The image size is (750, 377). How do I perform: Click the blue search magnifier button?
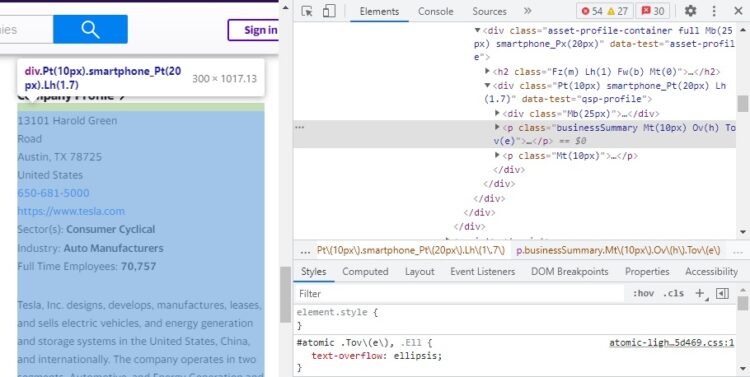(90, 29)
